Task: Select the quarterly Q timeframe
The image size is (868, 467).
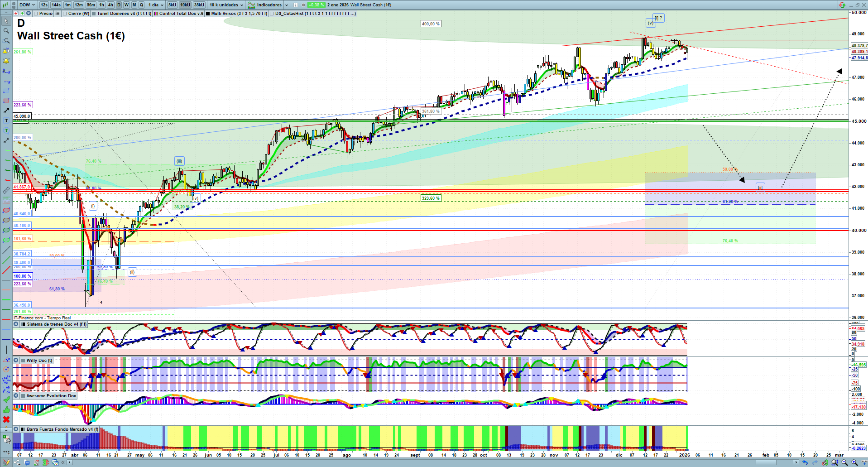Action: (x=142, y=5)
